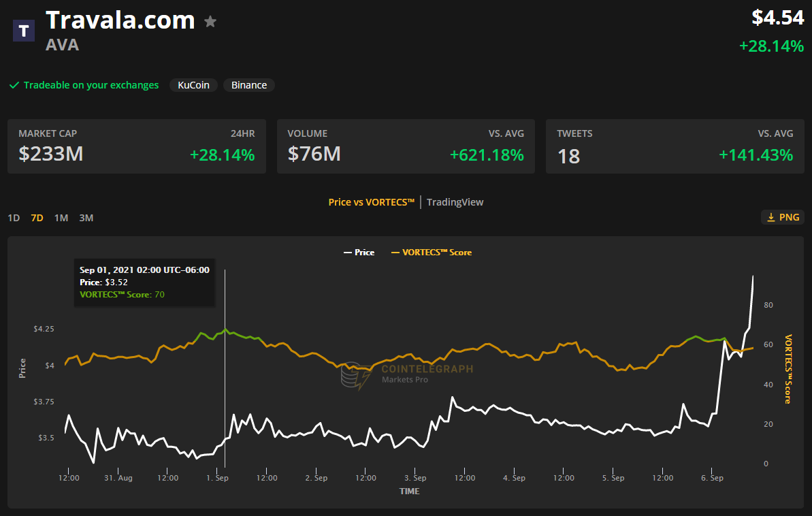The width and height of the screenshot is (812, 516).
Task: Click the Market Cap $233M card
Action: [x=136, y=146]
